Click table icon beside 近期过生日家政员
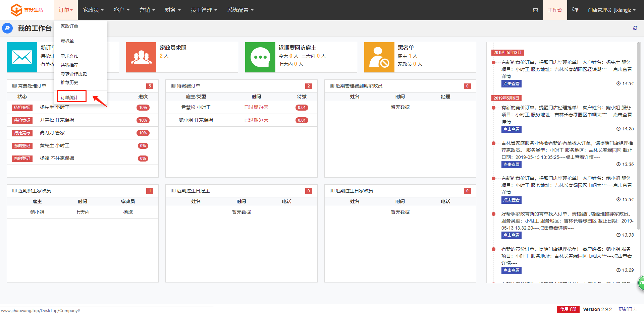Screen dimensions: 644x314 (332, 191)
